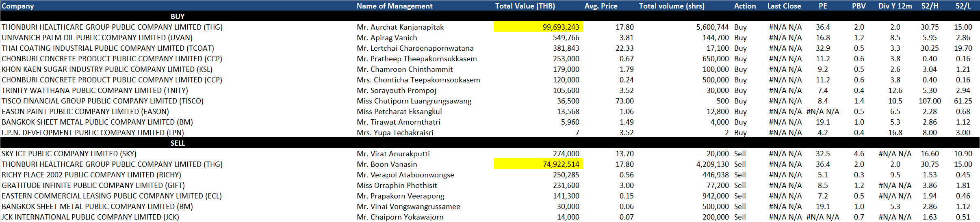Select total value 141,300 cell
This screenshot has width=980, height=222.
[566, 196]
